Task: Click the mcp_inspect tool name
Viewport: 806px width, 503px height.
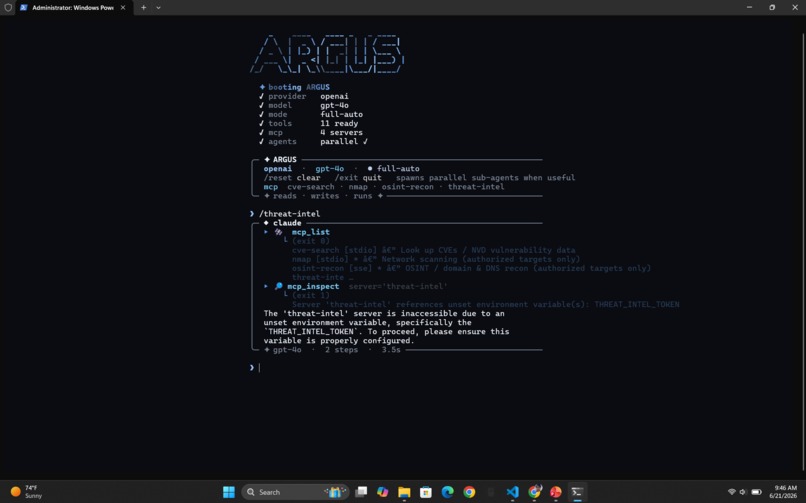Action: coord(313,286)
